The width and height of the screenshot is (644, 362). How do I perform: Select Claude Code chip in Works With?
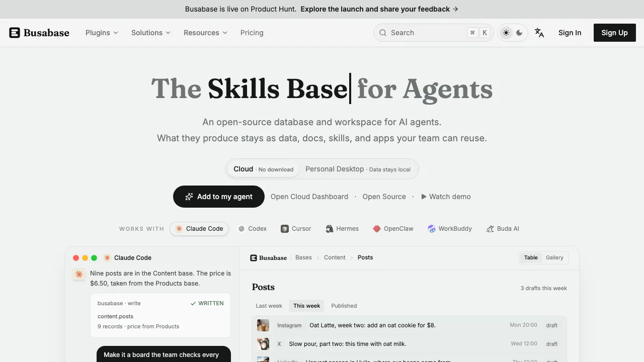(x=199, y=229)
